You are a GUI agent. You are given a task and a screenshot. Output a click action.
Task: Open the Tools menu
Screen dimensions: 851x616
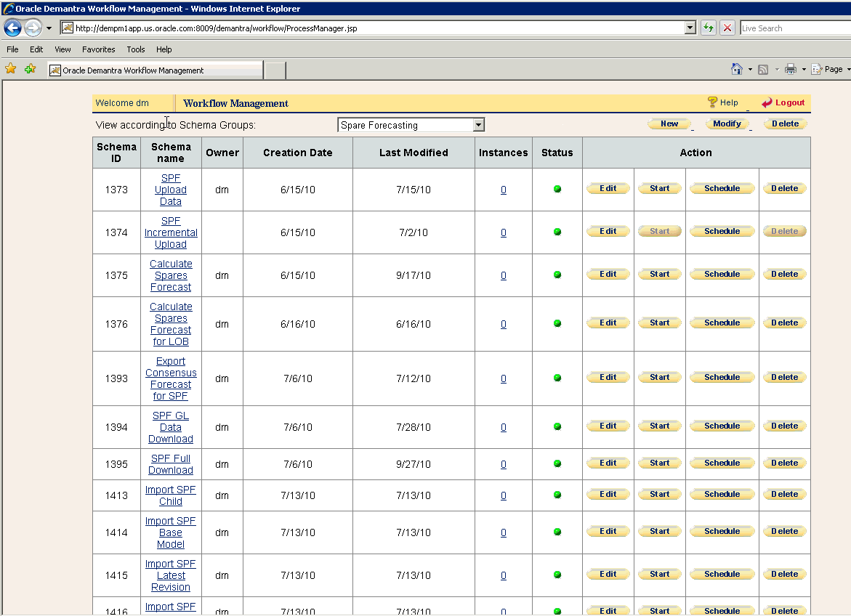(136, 49)
